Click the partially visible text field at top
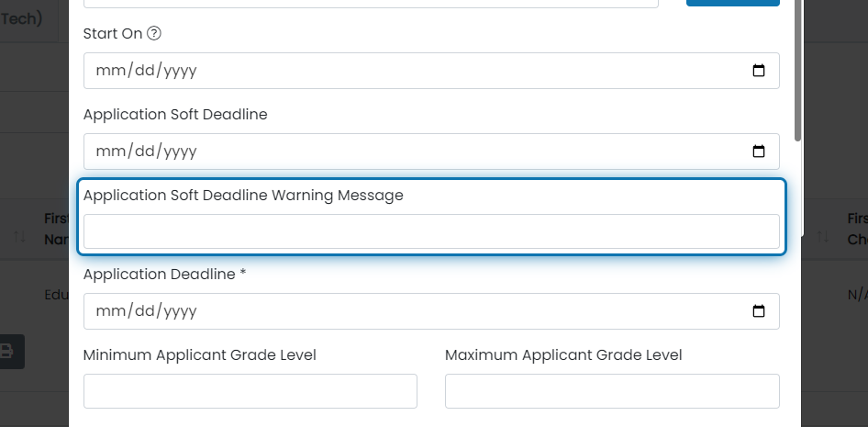The height and width of the screenshot is (427, 868). [371, 4]
